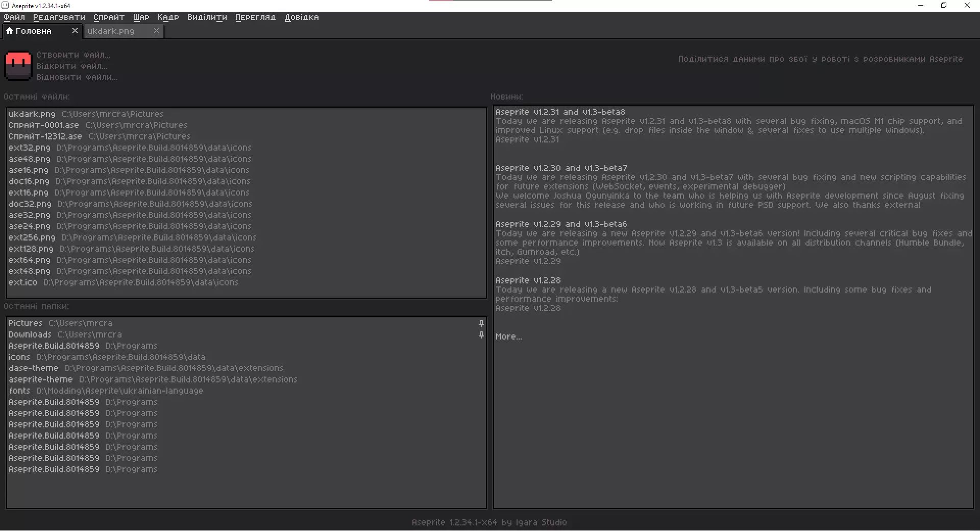Pin the Pictures folder in recent folders

click(481, 324)
